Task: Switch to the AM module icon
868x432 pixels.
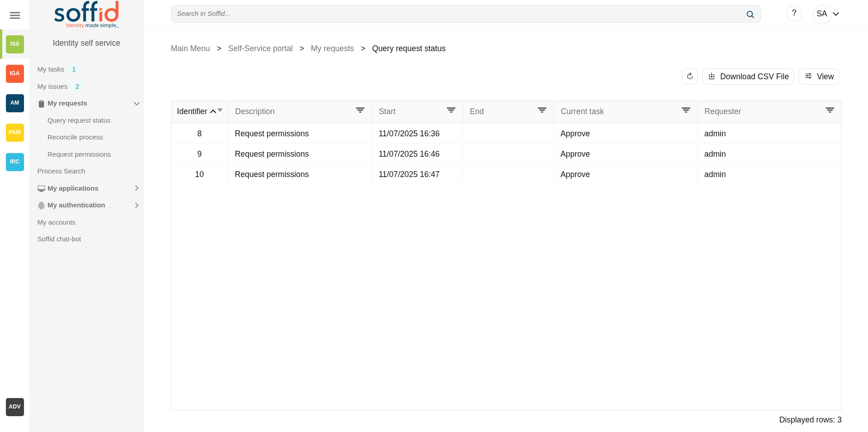Action: pos(14,103)
